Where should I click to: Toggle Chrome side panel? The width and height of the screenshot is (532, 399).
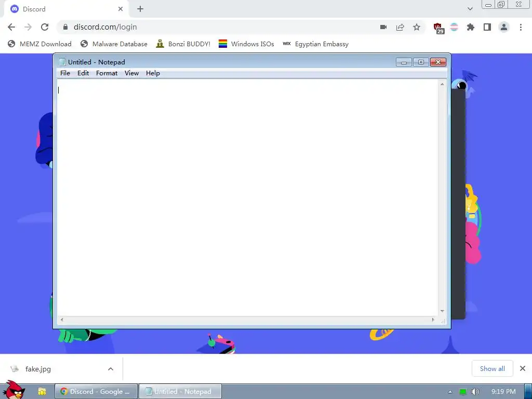tap(487, 27)
